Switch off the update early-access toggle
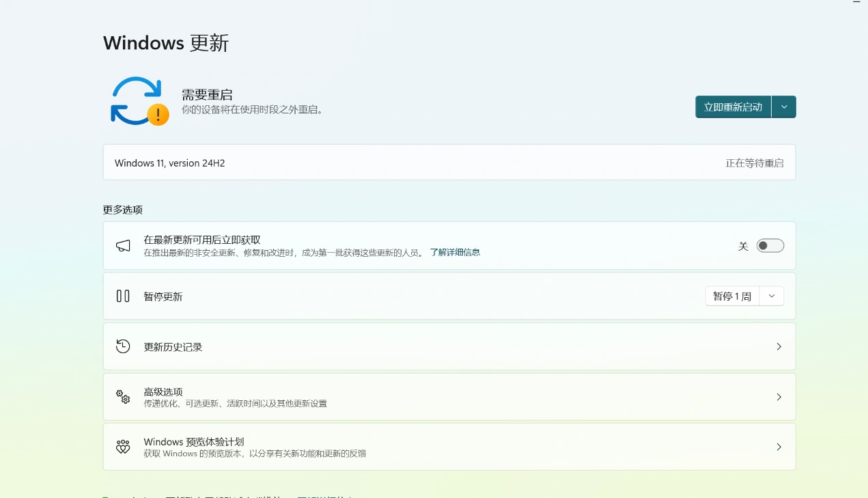 (770, 245)
